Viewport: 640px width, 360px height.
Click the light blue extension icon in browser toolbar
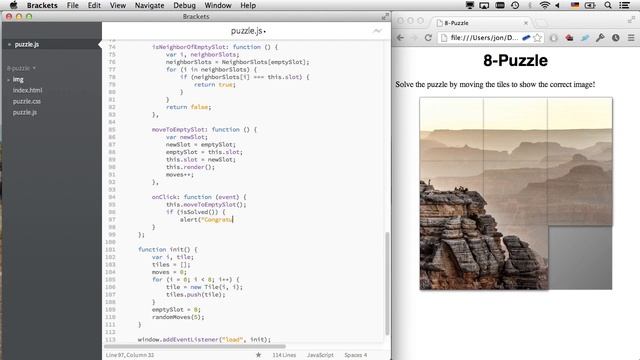pyautogui.click(x=585, y=38)
